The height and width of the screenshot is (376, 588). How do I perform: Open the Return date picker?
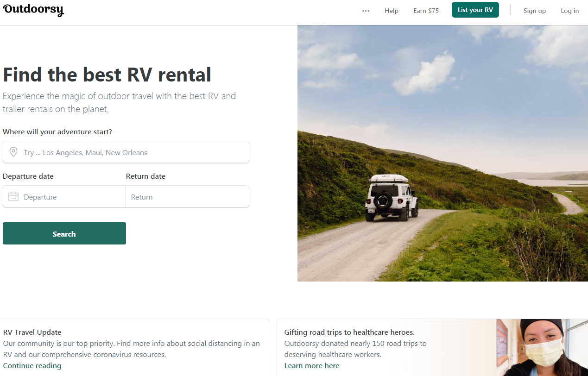[188, 197]
